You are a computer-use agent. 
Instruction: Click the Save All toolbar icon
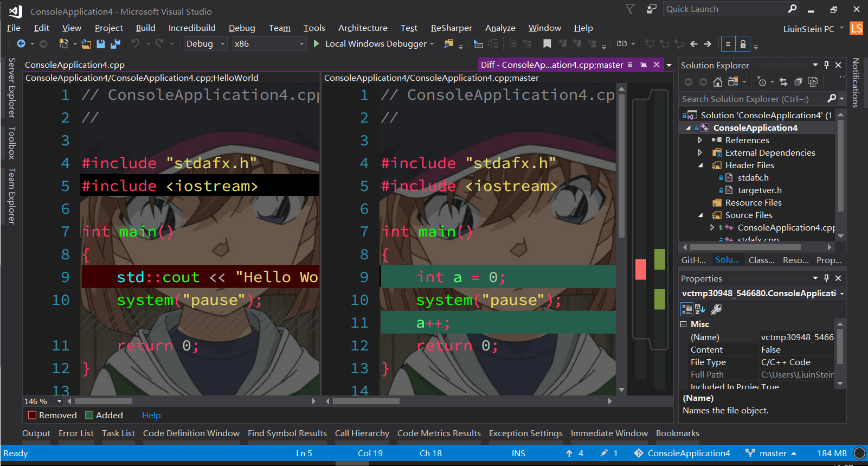[115, 44]
